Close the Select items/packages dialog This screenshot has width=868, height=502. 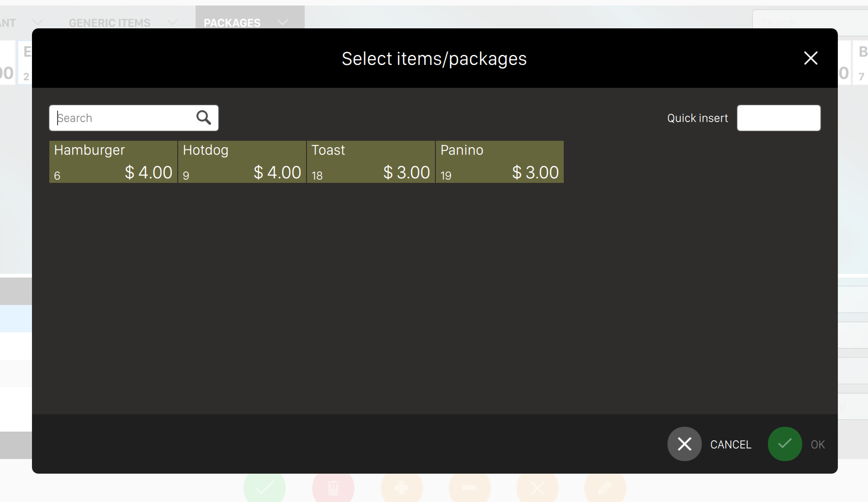[810, 58]
